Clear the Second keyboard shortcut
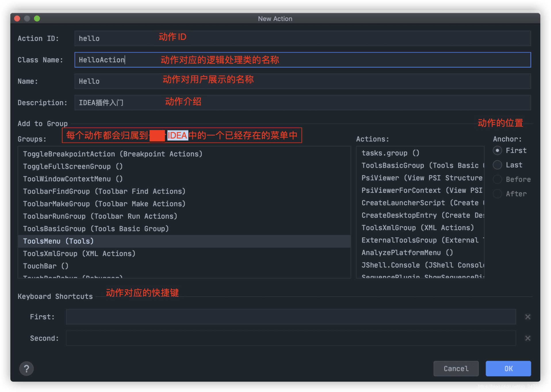Screen dimensions: 551x392 point(527,338)
